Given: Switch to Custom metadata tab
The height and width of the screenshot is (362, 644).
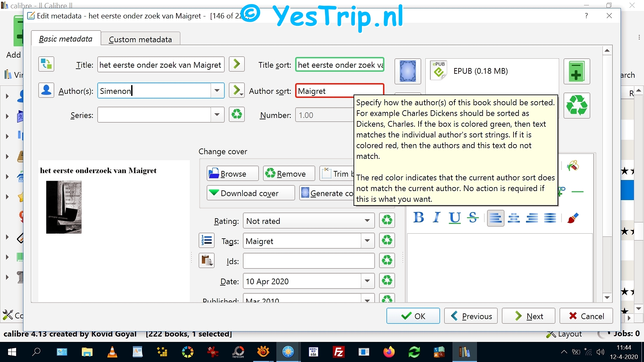Looking at the screenshot, I should (140, 39).
